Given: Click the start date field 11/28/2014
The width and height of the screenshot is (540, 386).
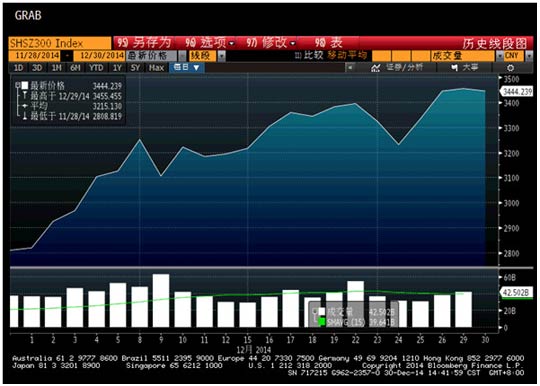Looking at the screenshot, I should [x=37, y=56].
